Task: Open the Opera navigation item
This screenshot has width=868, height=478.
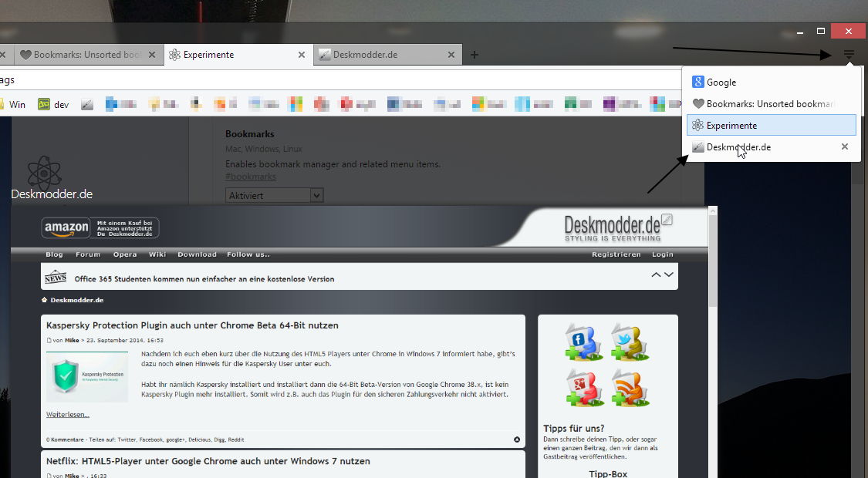Action: [x=125, y=254]
